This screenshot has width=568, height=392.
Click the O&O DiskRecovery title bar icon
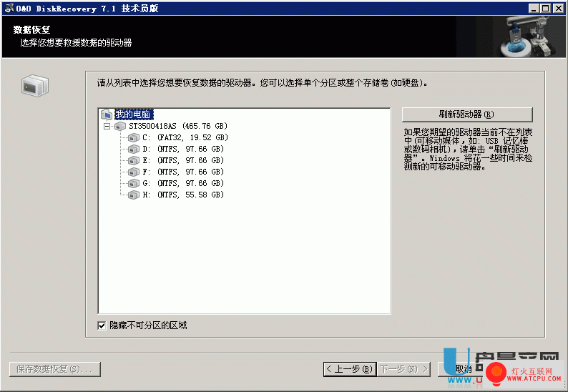point(9,8)
